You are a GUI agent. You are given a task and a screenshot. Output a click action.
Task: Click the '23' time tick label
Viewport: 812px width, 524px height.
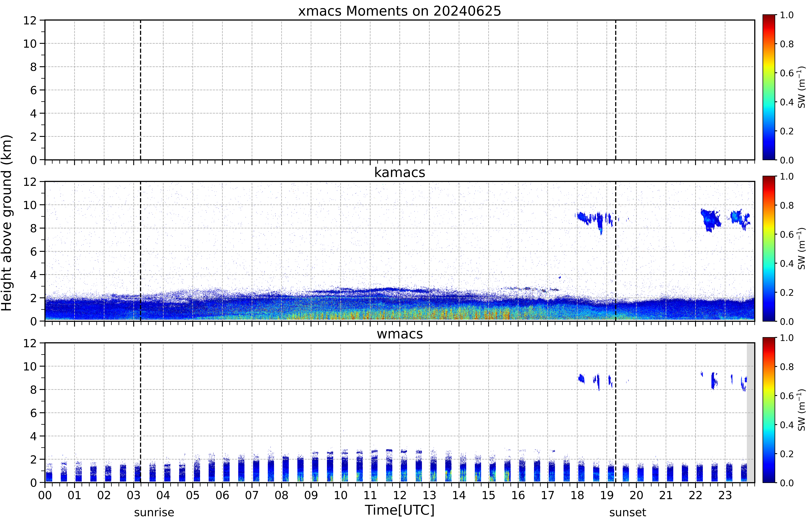tap(725, 495)
